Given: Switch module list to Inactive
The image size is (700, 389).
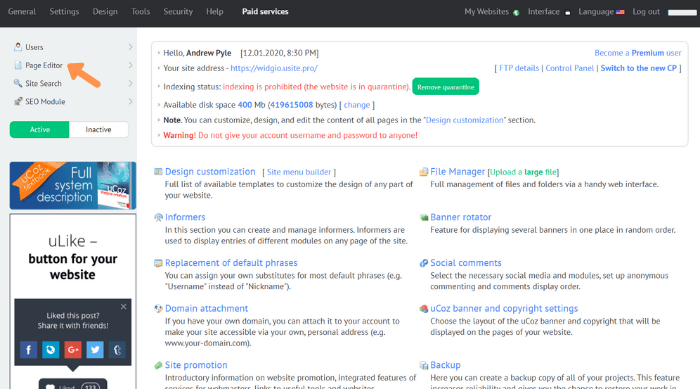Looking at the screenshot, I should [99, 130].
